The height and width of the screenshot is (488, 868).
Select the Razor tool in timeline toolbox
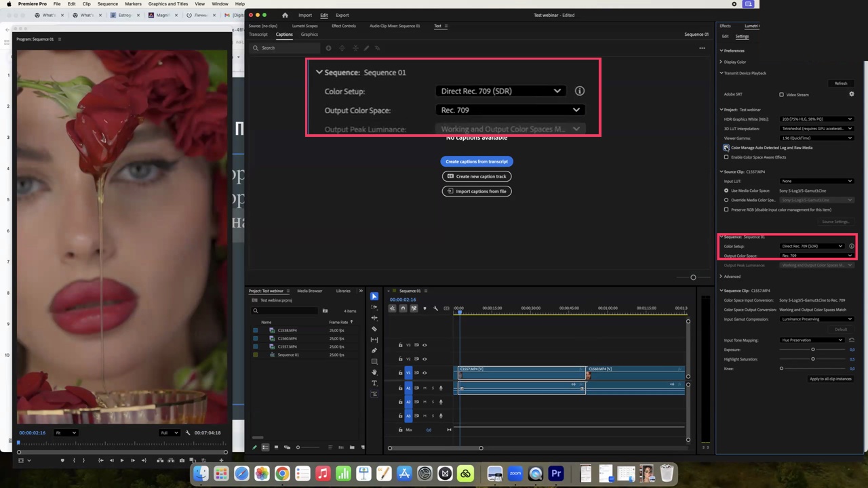click(374, 329)
